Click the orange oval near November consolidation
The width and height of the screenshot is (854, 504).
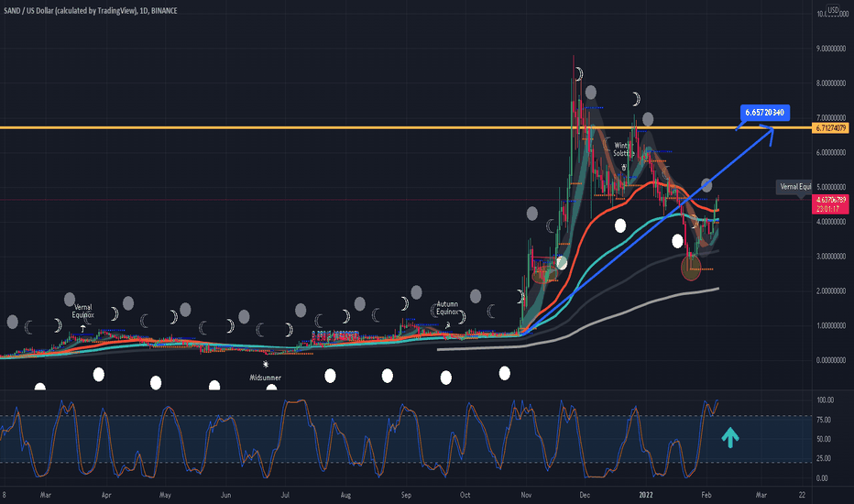tap(544, 275)
